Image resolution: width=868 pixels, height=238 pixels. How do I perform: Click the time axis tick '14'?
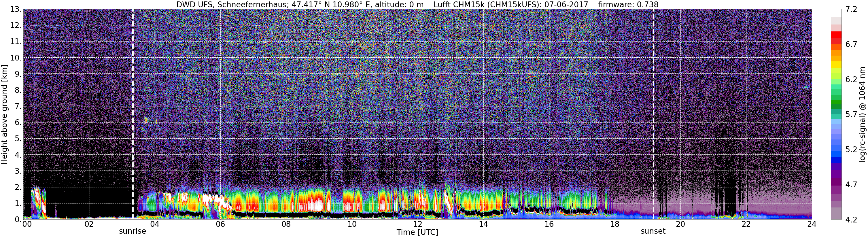click(x=483, y=224)
